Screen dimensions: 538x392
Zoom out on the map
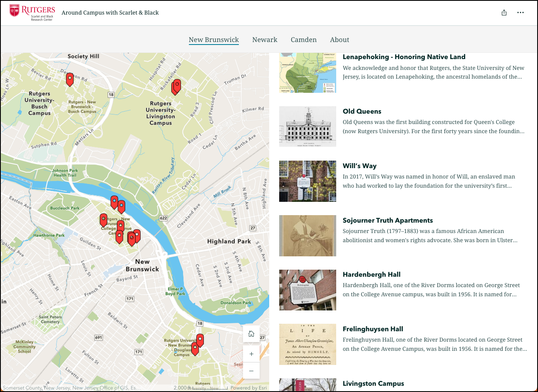(x=251, y=370)
